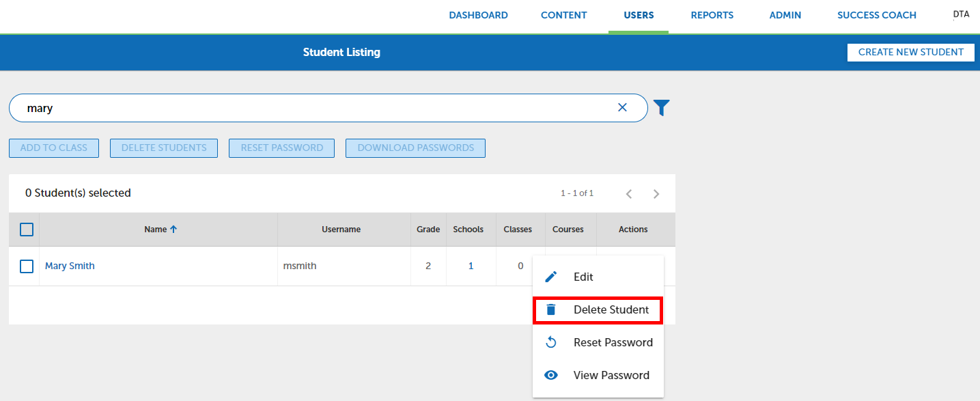
Task: Open the Reports tab
Action: [x=712, y=15]
